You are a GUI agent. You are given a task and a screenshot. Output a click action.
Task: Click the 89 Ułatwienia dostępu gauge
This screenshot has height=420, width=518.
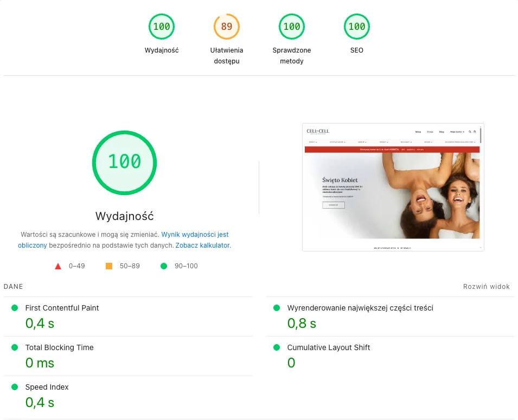pos(227,27)
